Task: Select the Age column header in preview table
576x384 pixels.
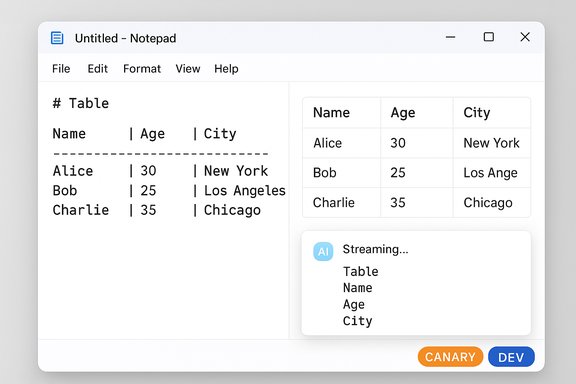Action: [417, 112]
